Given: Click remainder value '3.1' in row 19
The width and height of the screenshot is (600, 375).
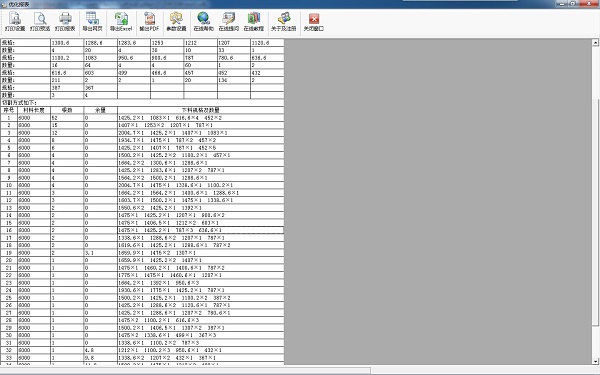Looking at the screenshot, I should [100, 253].
